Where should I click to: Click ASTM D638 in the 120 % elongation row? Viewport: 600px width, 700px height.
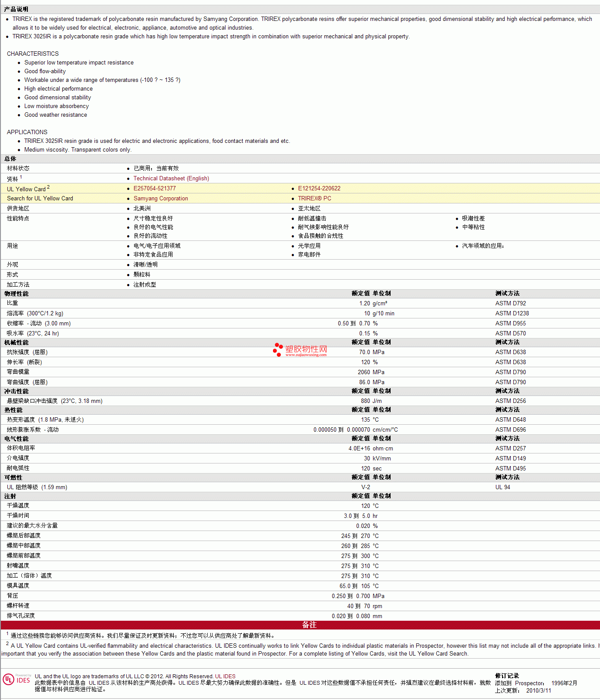(x=510, y=362)
